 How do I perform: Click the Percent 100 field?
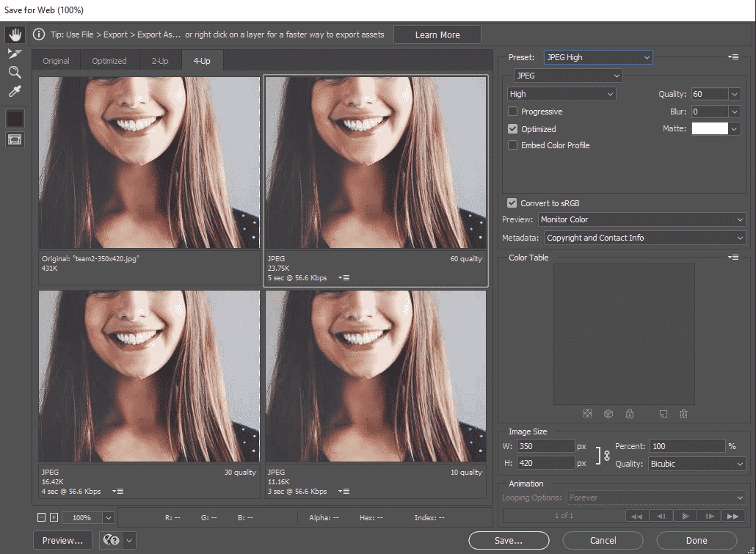pyautogui.click(x=687, y=446)
